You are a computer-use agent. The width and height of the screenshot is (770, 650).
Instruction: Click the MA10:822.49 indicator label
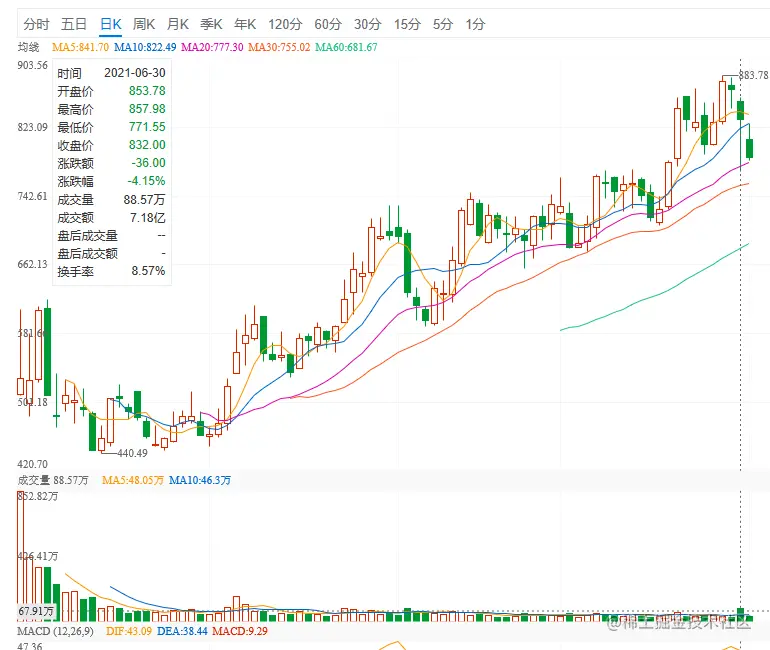pos(145,47)
